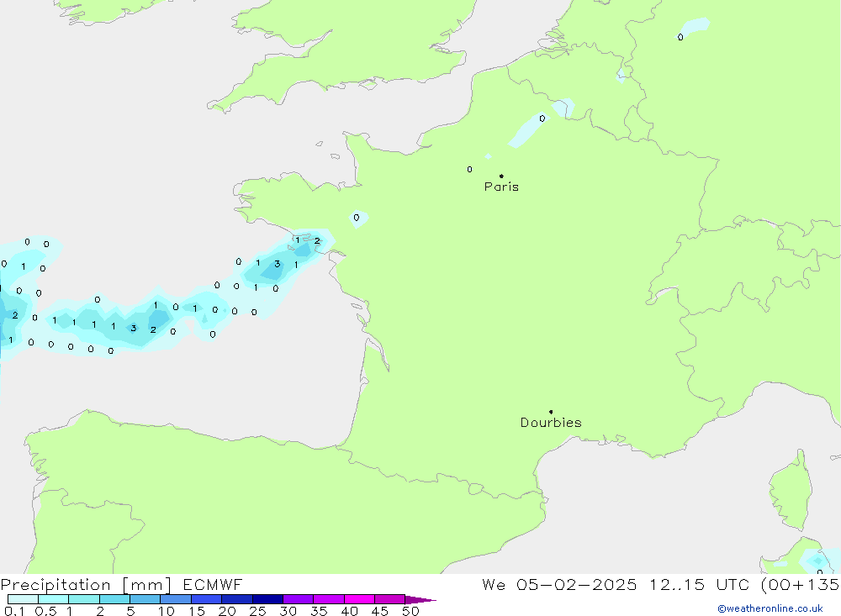Select the 25–30 mm navy legend swatch

click(x=267, y=599)
